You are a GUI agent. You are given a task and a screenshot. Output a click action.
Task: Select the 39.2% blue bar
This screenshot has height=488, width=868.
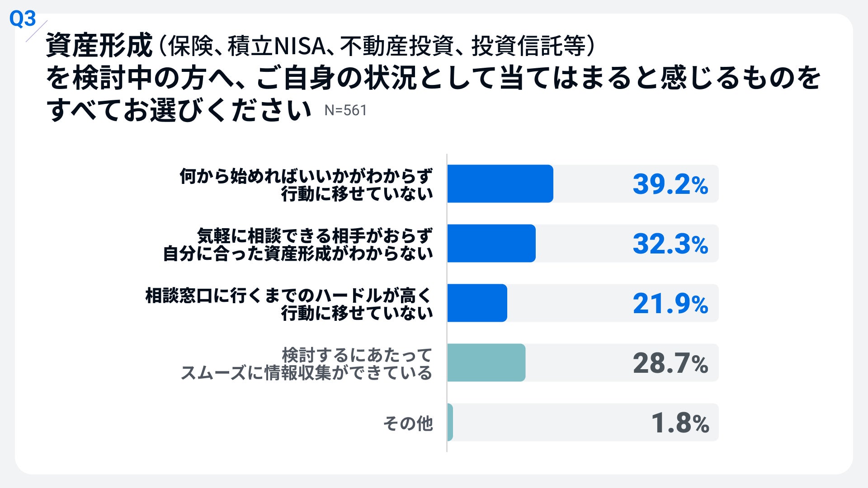tap(500, 183)
